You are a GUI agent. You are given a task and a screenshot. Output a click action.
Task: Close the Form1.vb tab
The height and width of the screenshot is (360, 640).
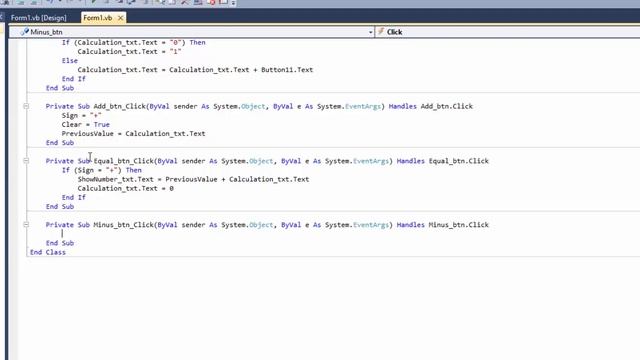click(120, 18)
